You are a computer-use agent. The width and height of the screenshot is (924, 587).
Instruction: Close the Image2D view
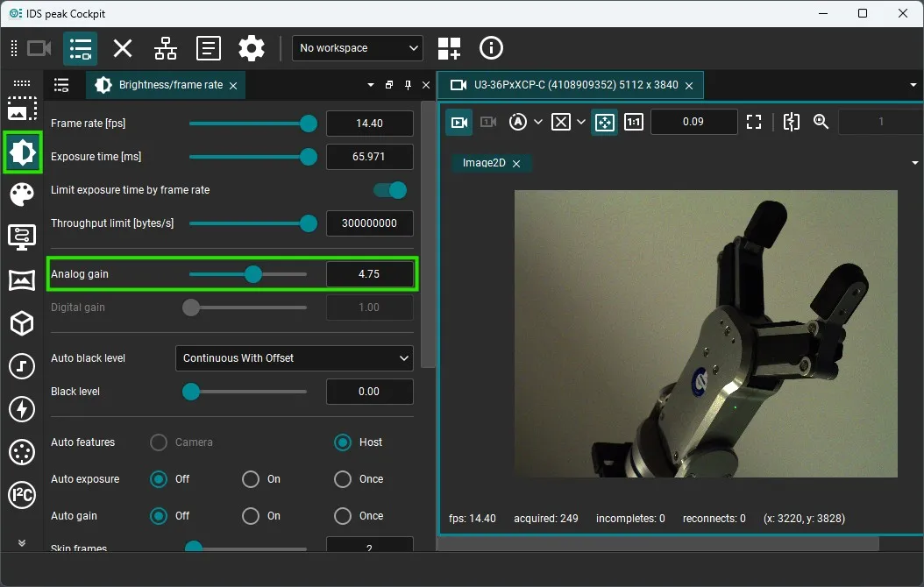coord(515,163)
